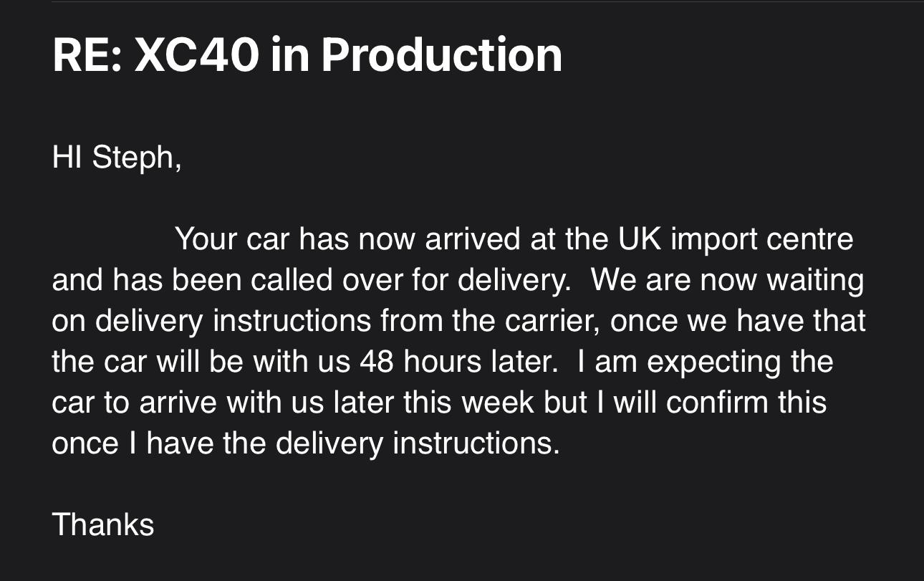This screenshot has width=924, height=581.
Task: Click the words "We are now waiting"
Action: coord(727,280)
